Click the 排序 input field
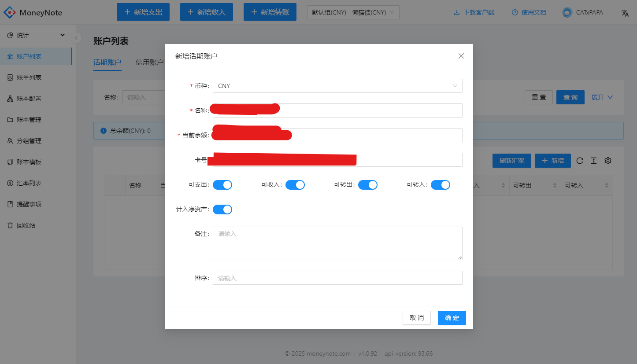 (x=337, y=278)
